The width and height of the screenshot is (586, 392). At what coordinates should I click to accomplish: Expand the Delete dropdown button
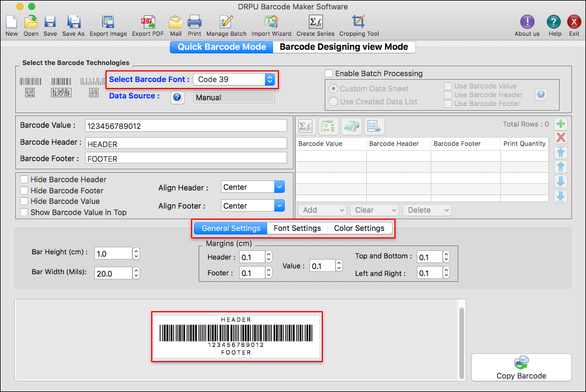click(427, 210)
